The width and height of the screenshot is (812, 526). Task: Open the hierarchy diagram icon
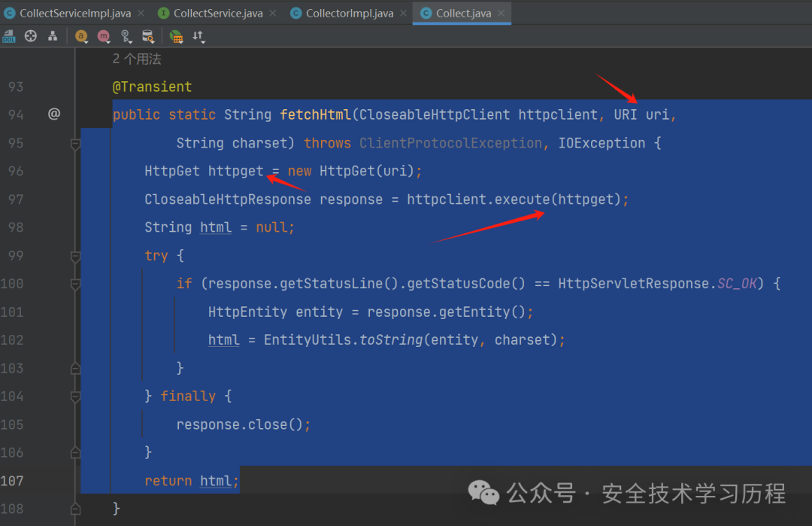coord(53,36)
